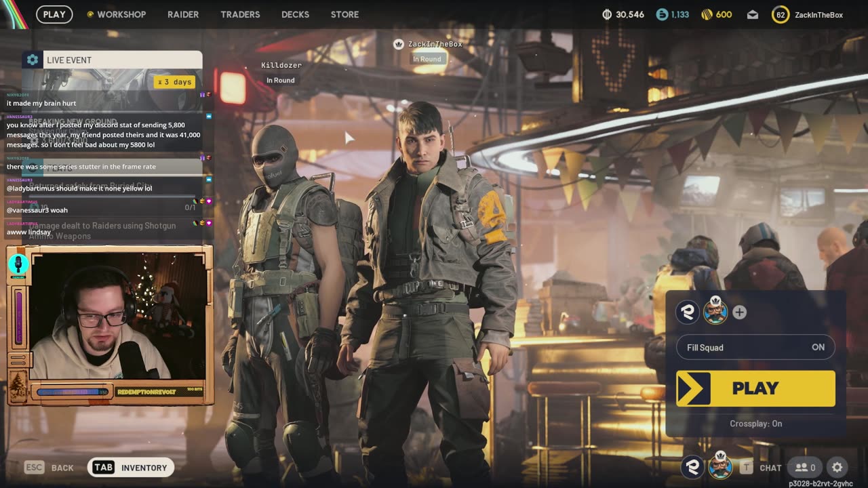Click the blue cred icon beside 1,133

click(662, 14)
